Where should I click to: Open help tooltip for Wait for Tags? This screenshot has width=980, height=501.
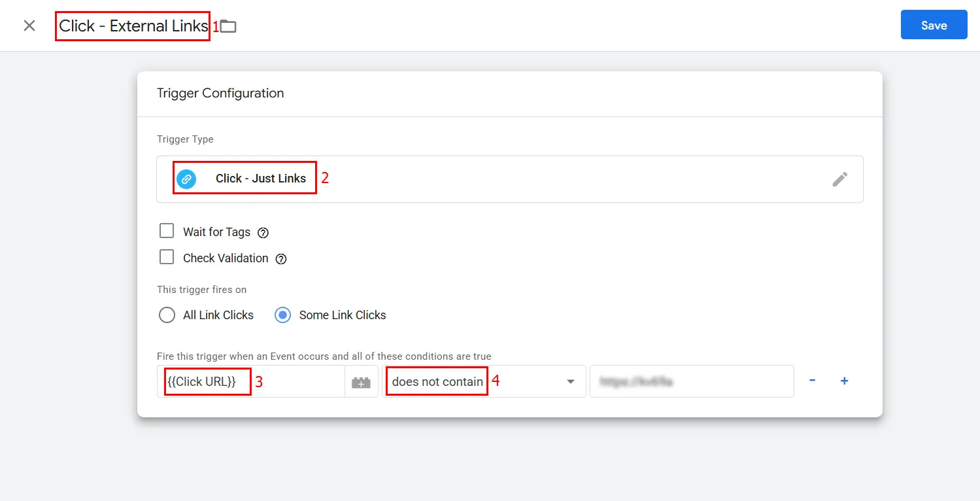click(263, 232)
